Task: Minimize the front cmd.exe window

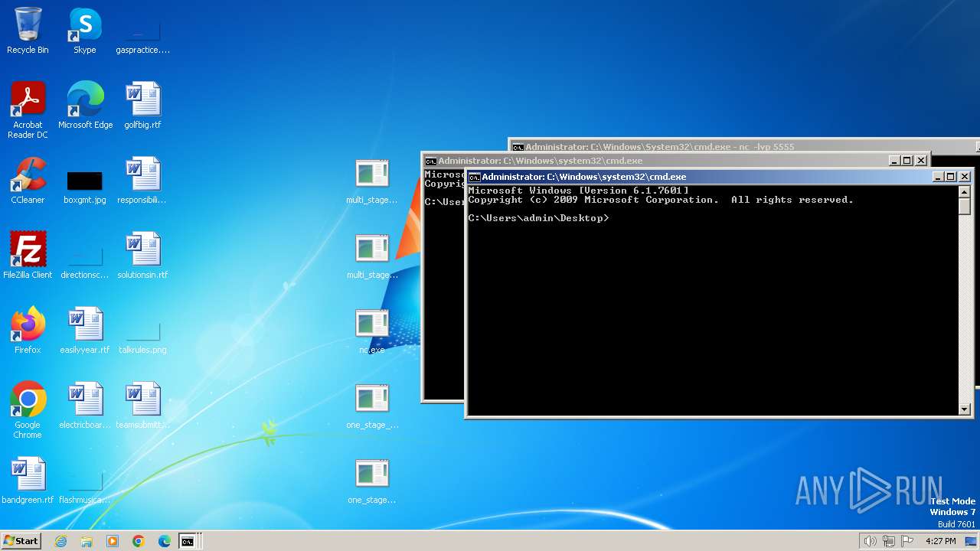Action: [938, 177]
